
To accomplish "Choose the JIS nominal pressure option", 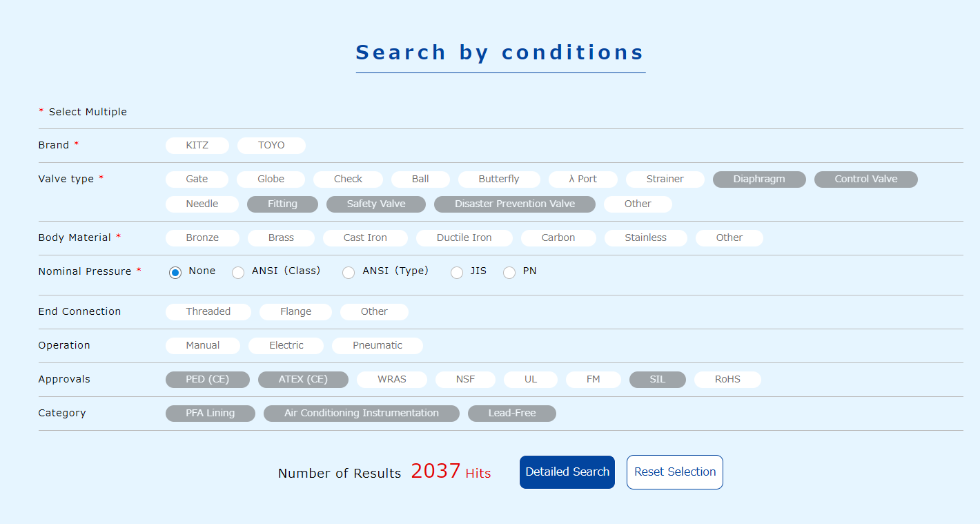I will tap(456, 272).
